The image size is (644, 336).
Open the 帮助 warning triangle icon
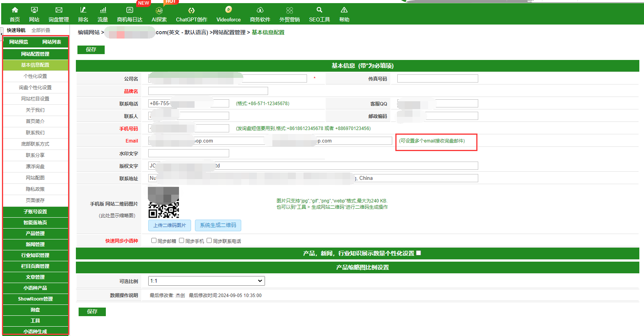(x=344, y=10)
